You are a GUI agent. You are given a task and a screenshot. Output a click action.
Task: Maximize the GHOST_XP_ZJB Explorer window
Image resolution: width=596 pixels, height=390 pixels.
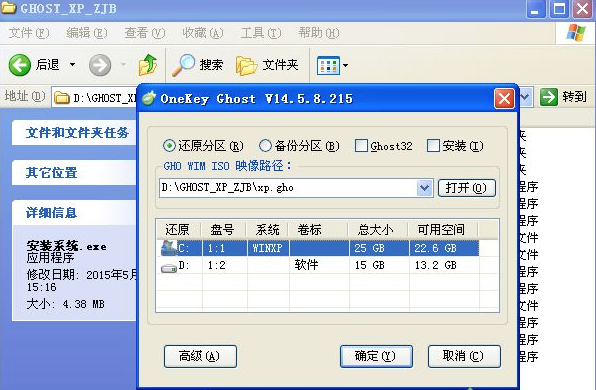click(558, 9)
